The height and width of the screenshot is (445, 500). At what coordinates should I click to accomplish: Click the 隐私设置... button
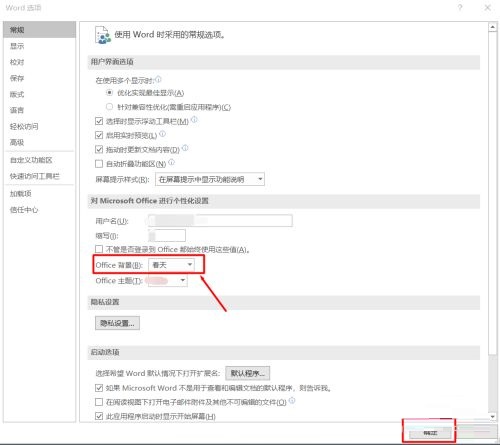pyautogui.click(x=117, y=323)
